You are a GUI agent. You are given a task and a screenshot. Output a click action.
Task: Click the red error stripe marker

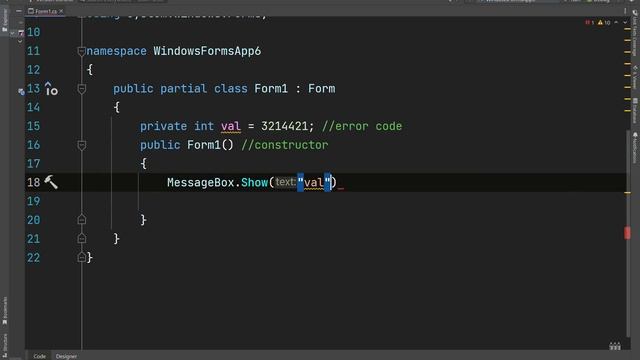[x=627, y=233]
